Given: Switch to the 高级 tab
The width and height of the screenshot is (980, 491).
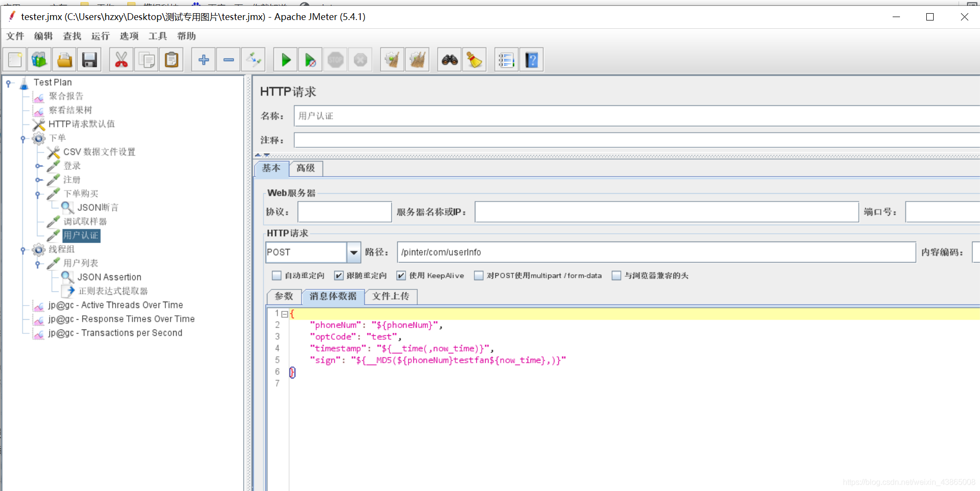Looking at the screenshot, I should coord(306,168).
